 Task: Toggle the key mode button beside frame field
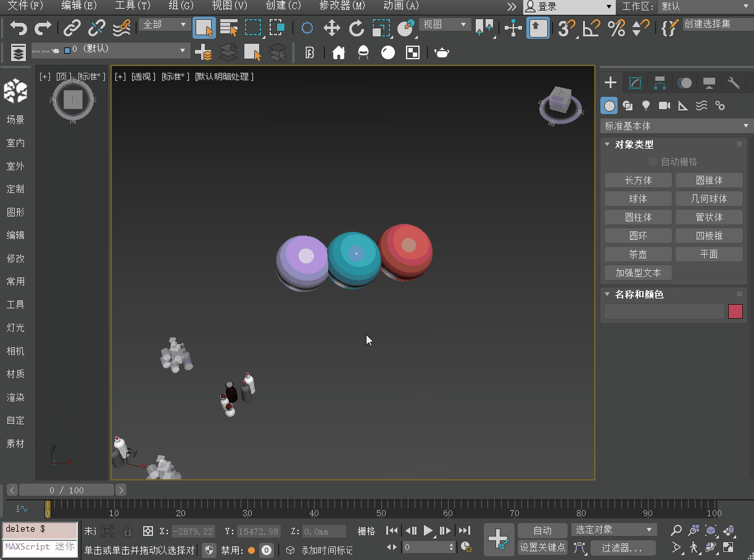[391, 547]
